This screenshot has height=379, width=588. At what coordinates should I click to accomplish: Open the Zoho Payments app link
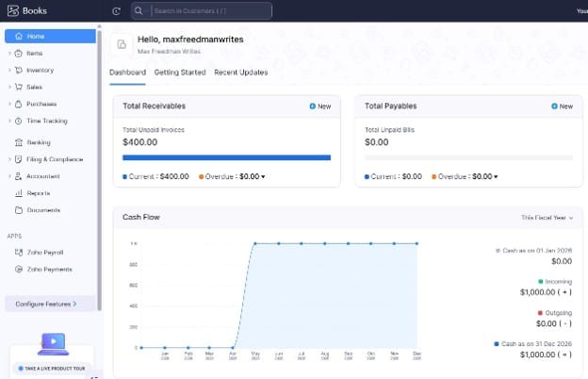click(x=50, y=269)
